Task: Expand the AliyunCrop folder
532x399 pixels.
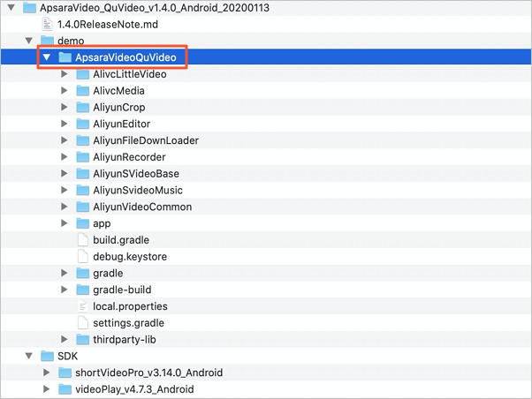Action: coord(65,107)
